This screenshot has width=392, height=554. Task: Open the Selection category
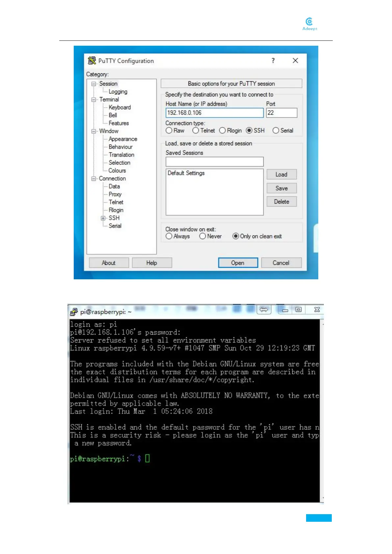click(x=119, y=163)
